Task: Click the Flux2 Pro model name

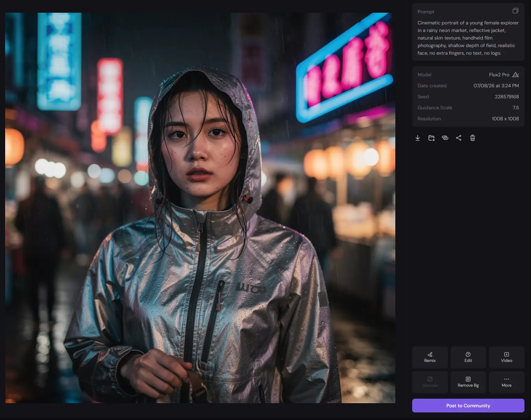Action: pos(499,75)
